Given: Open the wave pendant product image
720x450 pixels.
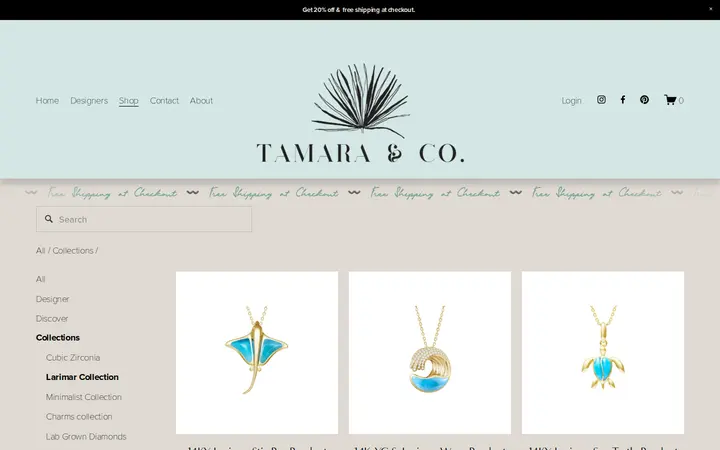Looking at the screenshot, I should (430, 352).
